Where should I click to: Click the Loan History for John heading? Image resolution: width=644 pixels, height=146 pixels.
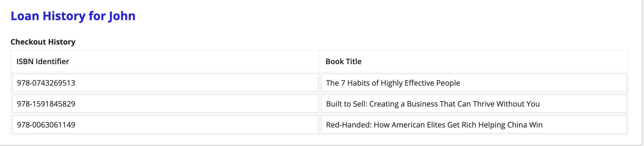[x=73, y=16]
